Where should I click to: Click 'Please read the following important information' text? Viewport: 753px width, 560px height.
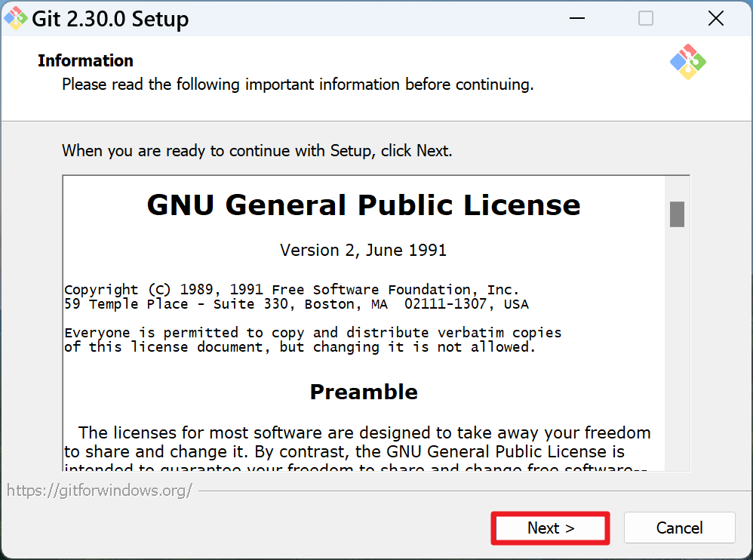pos(298,85)
